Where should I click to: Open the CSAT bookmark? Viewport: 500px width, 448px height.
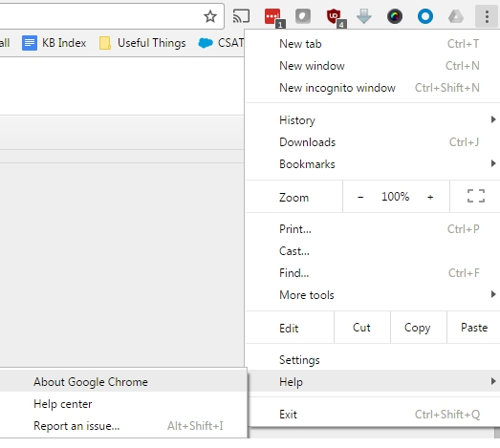click(221, 43)
